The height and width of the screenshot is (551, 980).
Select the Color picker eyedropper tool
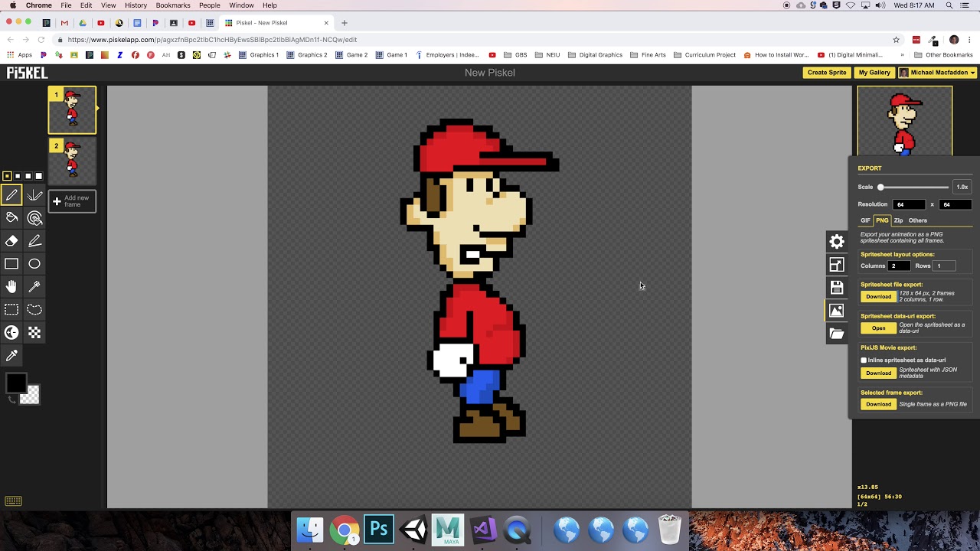[x=11, y=356]
